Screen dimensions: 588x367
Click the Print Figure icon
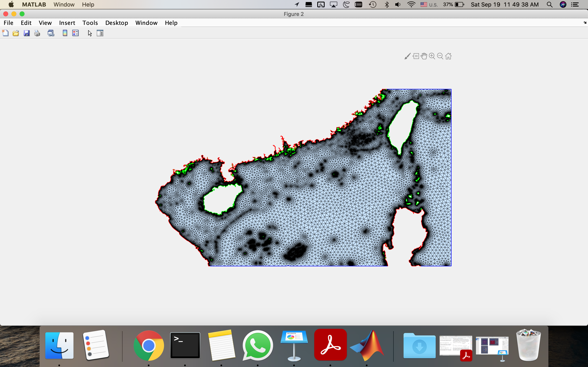pos(37,33)
